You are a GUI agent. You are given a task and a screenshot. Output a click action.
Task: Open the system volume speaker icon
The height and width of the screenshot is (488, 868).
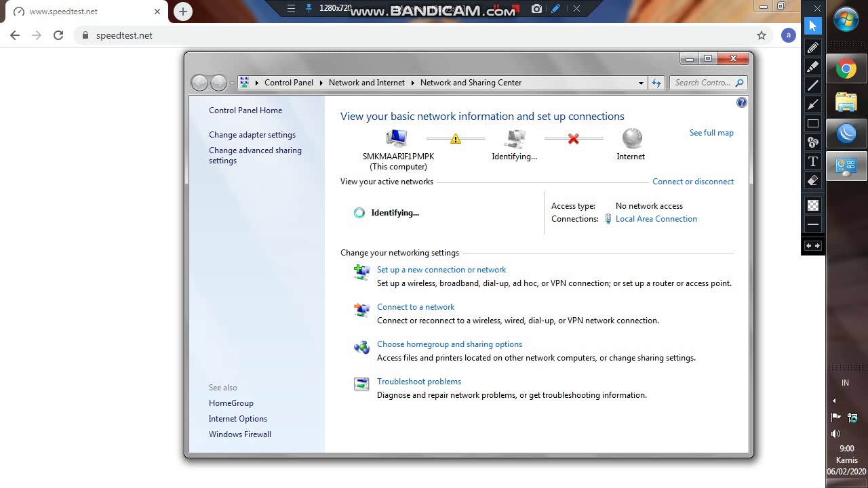[835, 434]
